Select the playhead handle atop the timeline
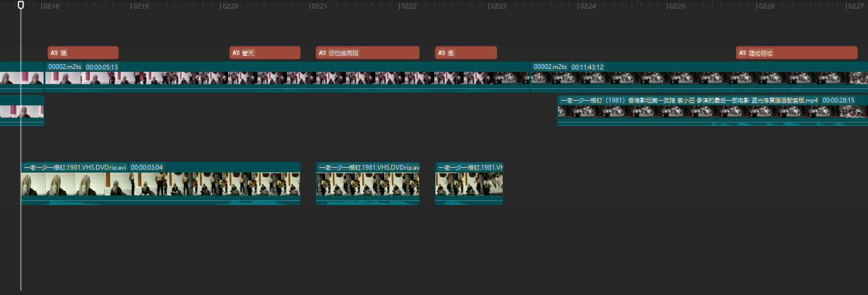The height and width of the screenshot is (295, 868). 21,5
